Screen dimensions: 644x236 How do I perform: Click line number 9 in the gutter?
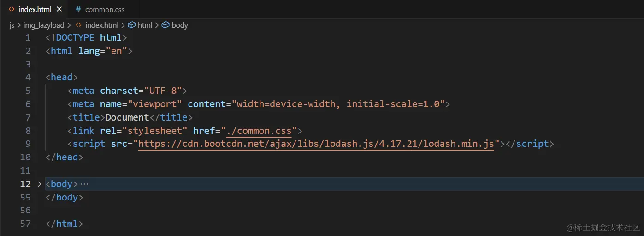[28, 144]
